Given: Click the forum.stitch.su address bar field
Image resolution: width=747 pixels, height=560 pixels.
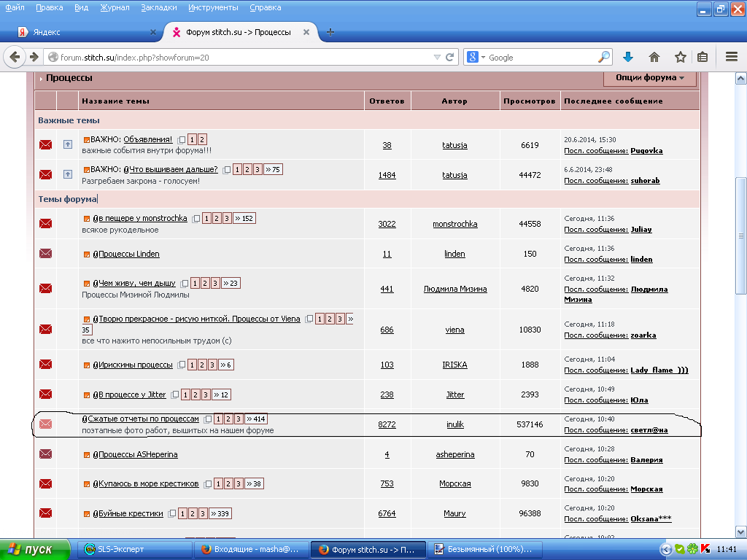Looking at the screenshot, I should (241, 57).
